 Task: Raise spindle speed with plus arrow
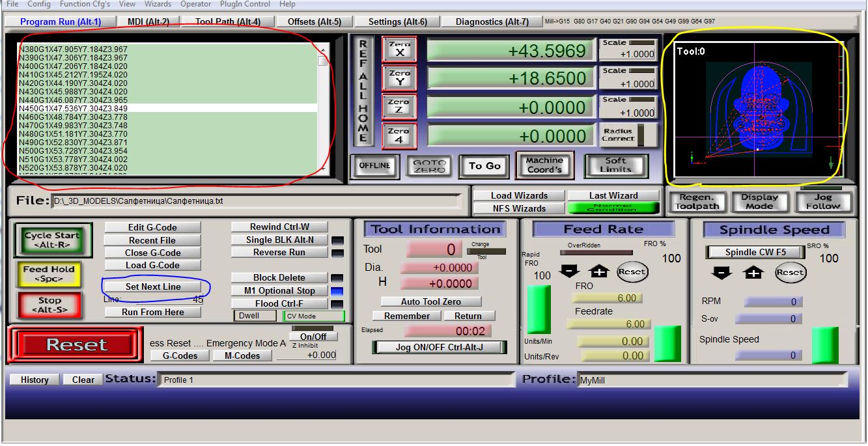(x=753, y=273)
